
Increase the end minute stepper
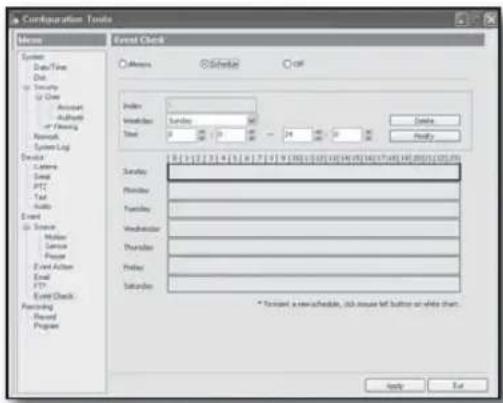click(368, 132)
